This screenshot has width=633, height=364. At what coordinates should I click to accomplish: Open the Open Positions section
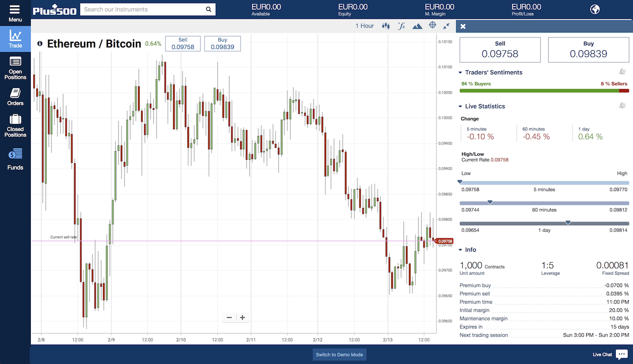click(15, 67)
